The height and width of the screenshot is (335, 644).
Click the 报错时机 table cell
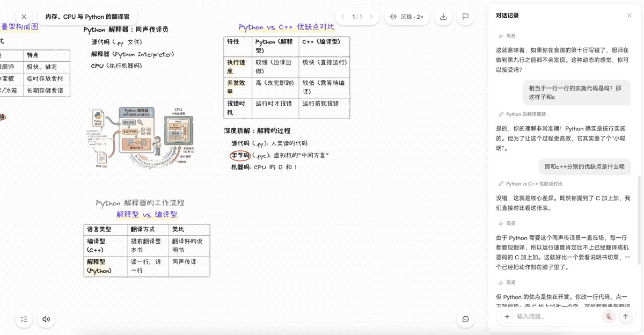click(x=237, y=108)
